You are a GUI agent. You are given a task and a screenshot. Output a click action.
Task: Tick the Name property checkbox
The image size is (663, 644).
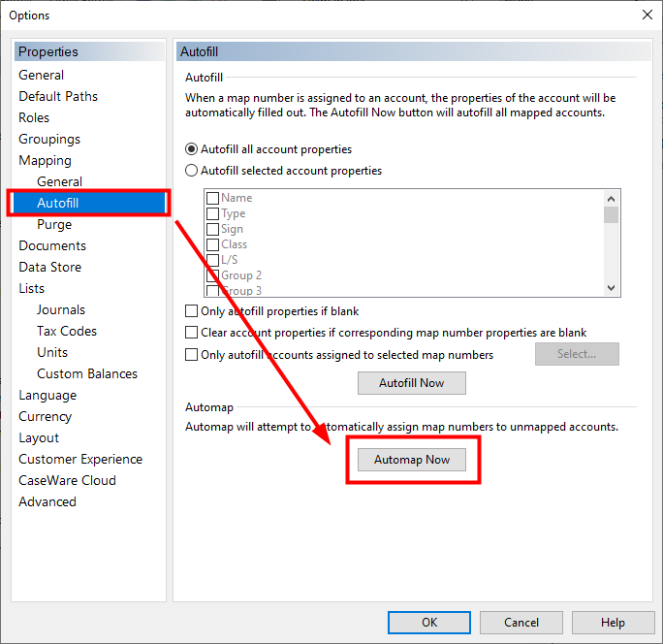pyautogui.click(x=212, y=198)
